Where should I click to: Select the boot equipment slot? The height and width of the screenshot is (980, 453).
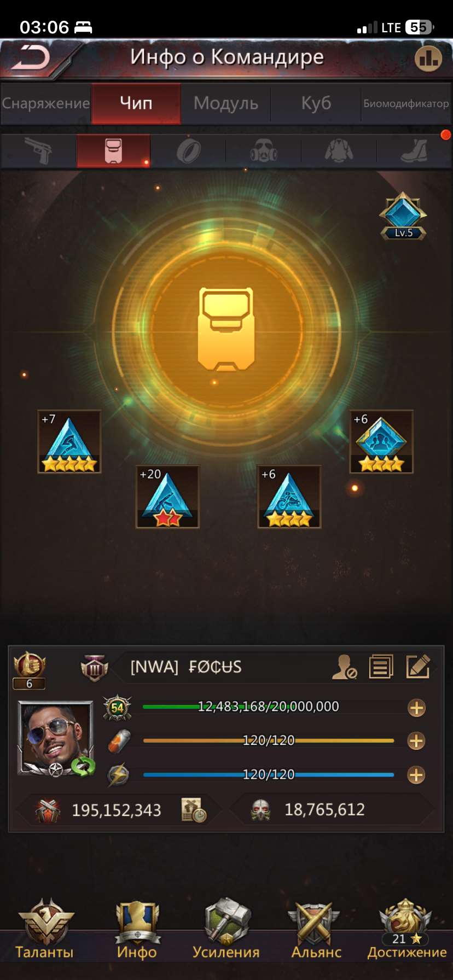pos(414,150)
